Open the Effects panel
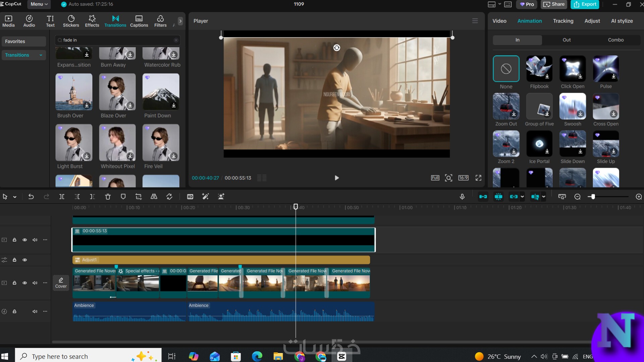 pos(92,21)
